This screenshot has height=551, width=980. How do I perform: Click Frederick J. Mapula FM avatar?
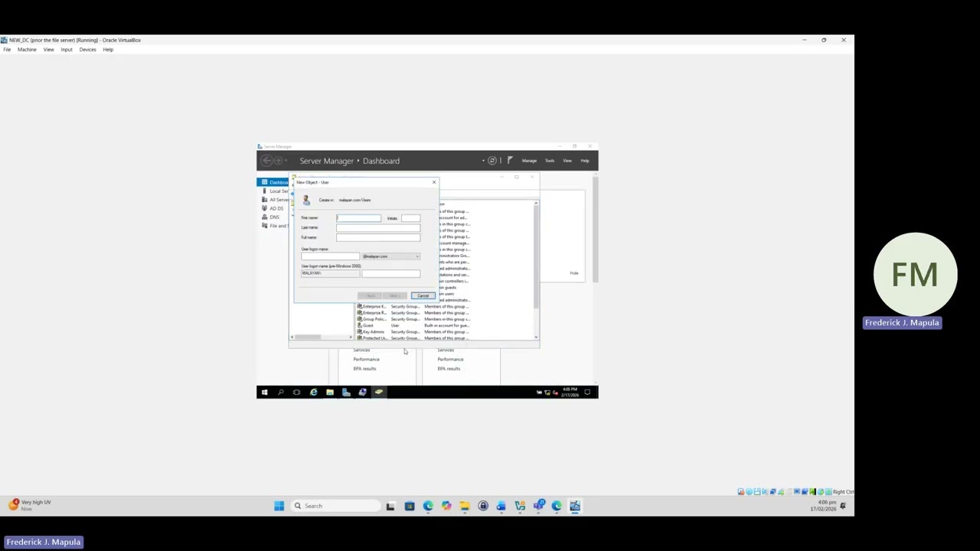(916, 275)
